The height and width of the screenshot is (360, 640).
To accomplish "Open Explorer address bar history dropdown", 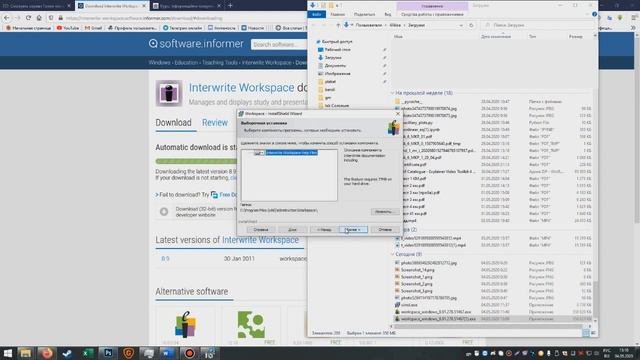I will (x=461, y=25).
